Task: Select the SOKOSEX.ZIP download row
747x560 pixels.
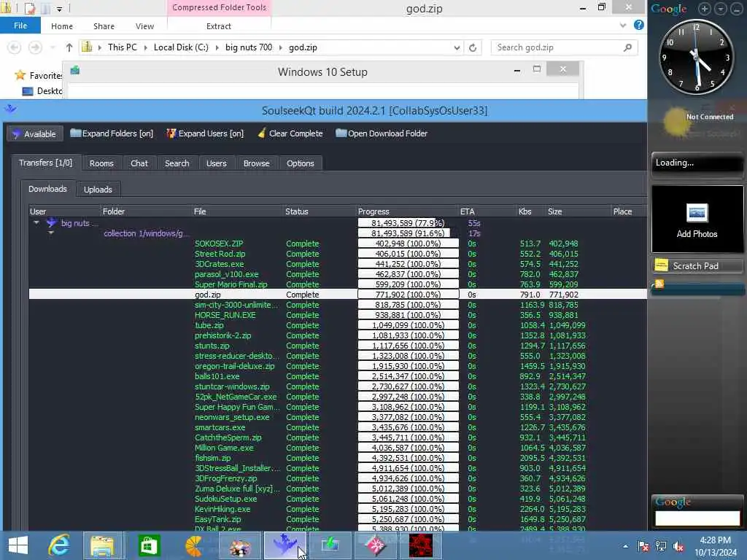Action: click(x=338, y=244)
